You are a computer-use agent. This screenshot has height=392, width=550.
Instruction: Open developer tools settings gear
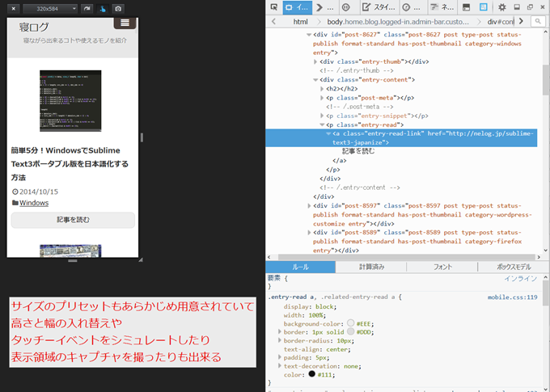(502, 7)
